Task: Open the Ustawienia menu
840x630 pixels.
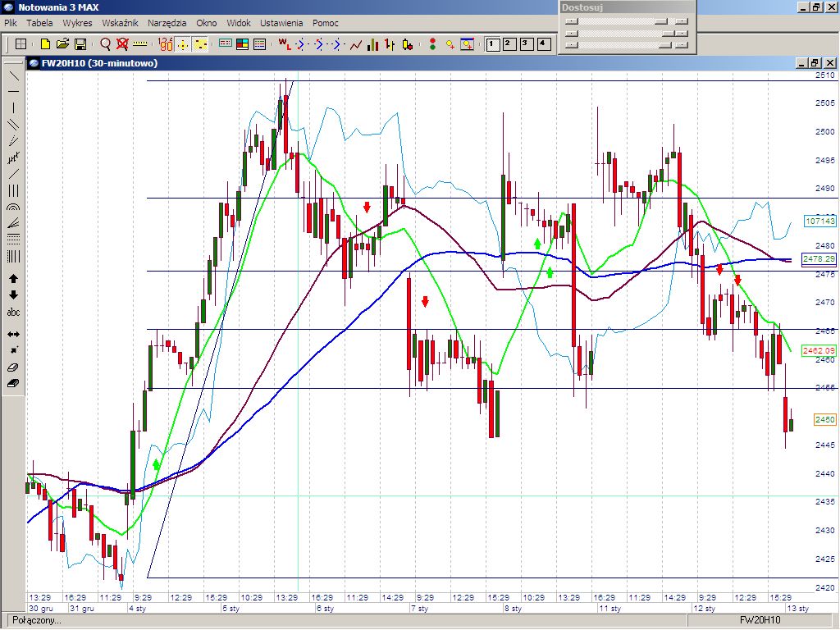Action: pos(281,23)
